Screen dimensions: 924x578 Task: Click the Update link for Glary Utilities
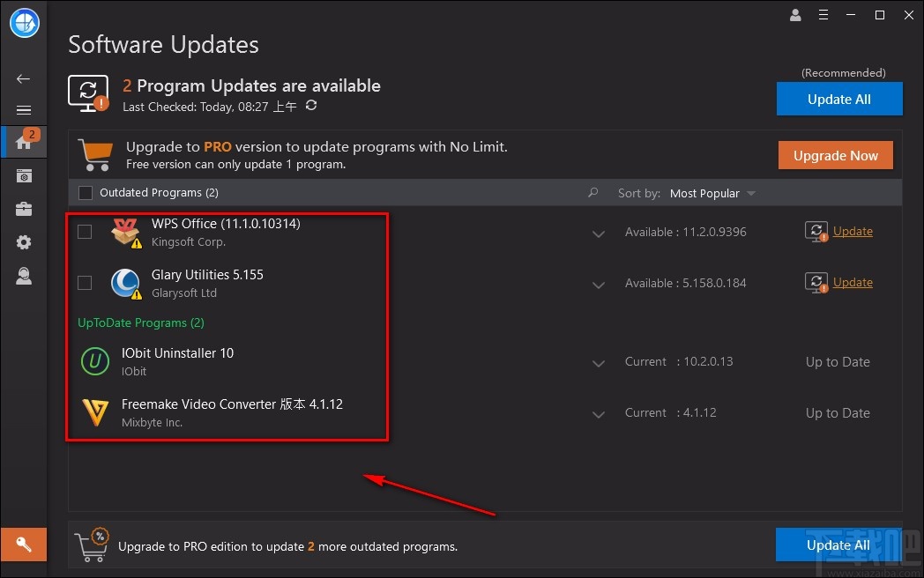click(x=852, y=282)
